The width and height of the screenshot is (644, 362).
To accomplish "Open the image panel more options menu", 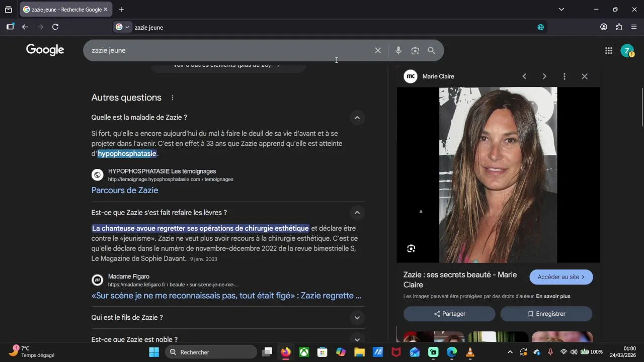I will (565, 76).
